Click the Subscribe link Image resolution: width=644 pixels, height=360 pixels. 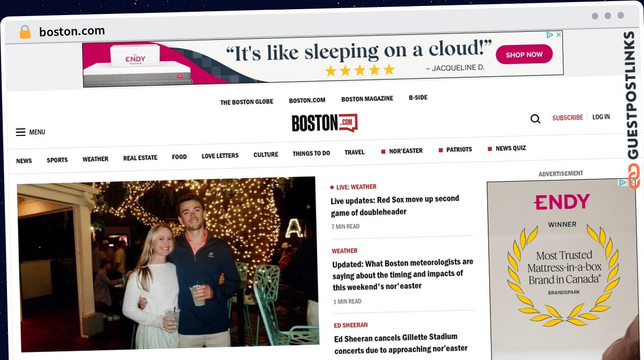567,118
